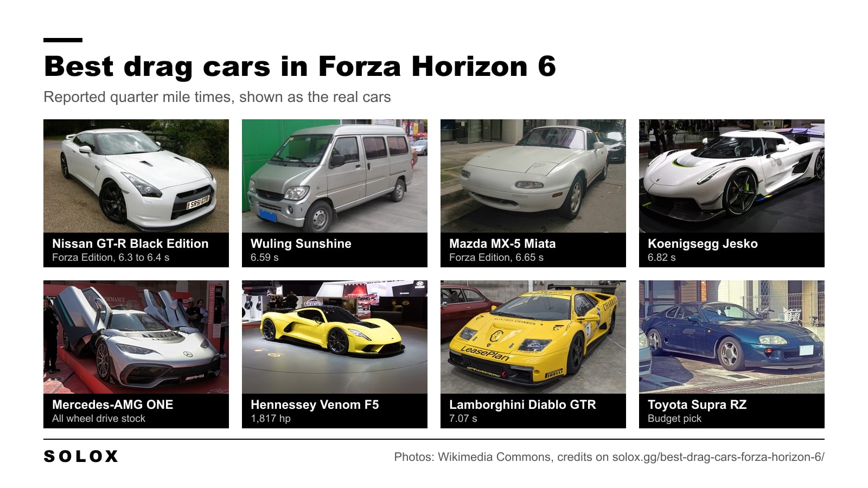Click the subtitle 'Reported quarter mile times'

pos(137,97)
